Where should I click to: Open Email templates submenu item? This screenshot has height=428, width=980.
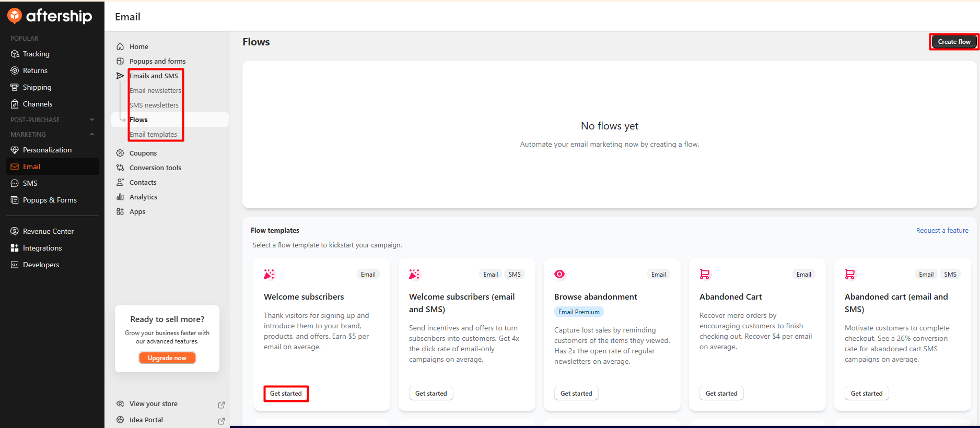point(153,134)
